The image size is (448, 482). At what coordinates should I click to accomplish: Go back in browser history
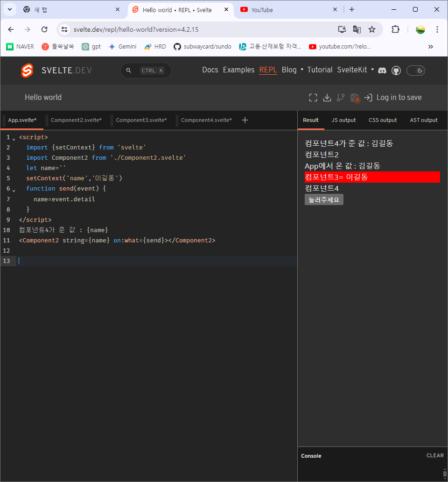point(11,29)
